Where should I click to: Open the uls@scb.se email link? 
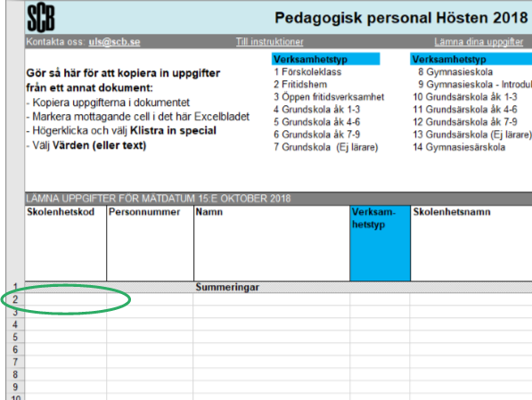(114, 42)
